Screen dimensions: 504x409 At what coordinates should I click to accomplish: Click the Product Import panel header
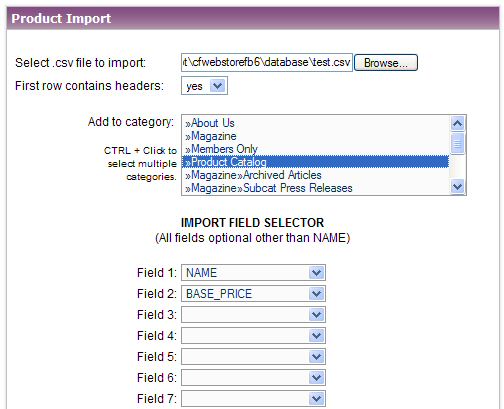click(x=253, y=18)
